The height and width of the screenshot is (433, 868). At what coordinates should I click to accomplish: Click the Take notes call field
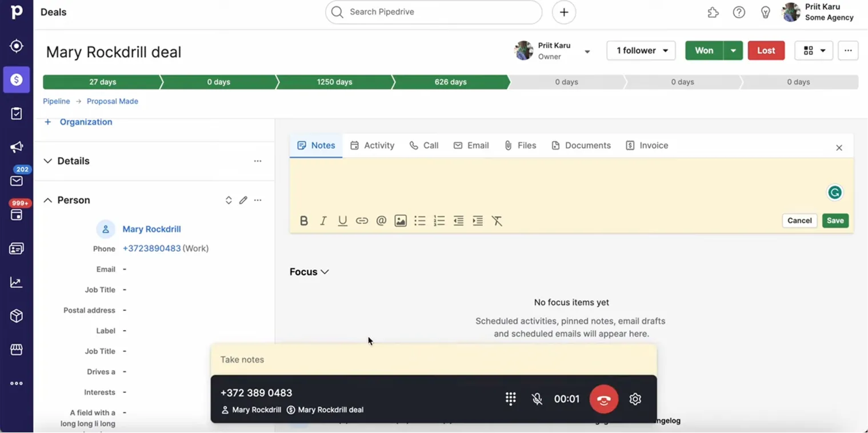pos(434,360)
